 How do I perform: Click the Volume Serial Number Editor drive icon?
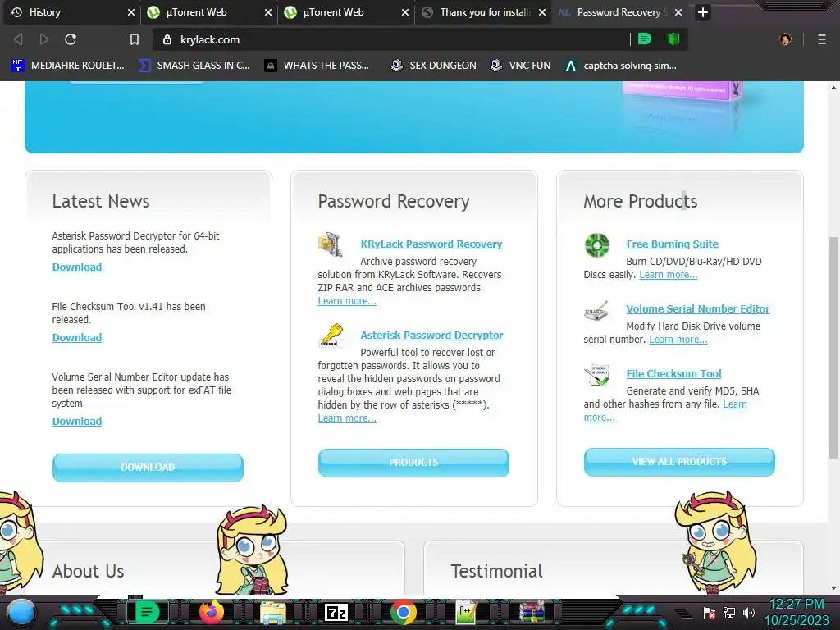click(x=596, y=311)
